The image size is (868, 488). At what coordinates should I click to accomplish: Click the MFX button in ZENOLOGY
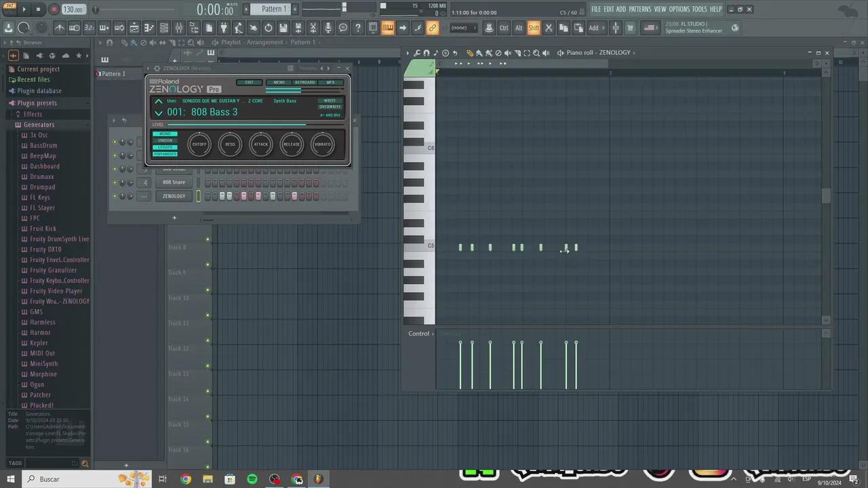coord(331,83)
